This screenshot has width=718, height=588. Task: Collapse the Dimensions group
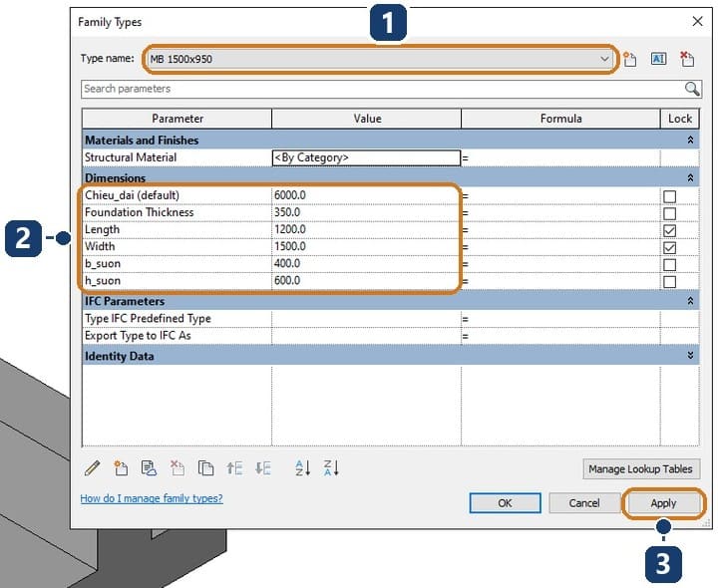[690, 177]
